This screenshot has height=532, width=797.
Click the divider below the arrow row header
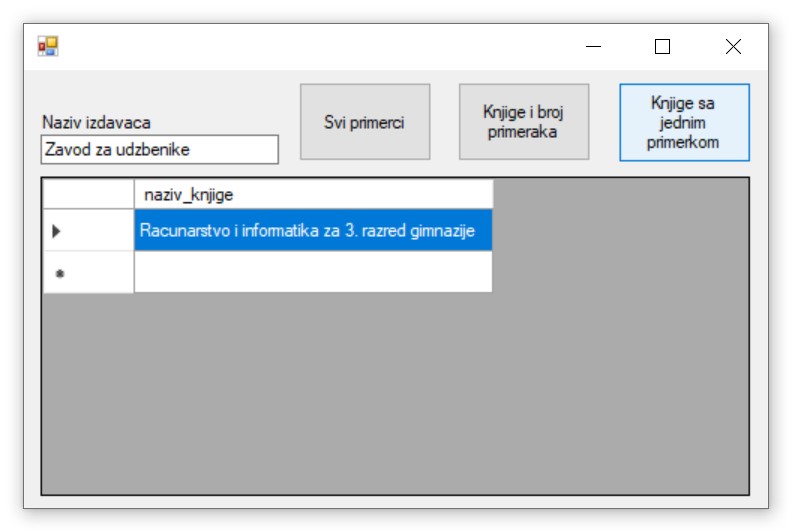88,251
